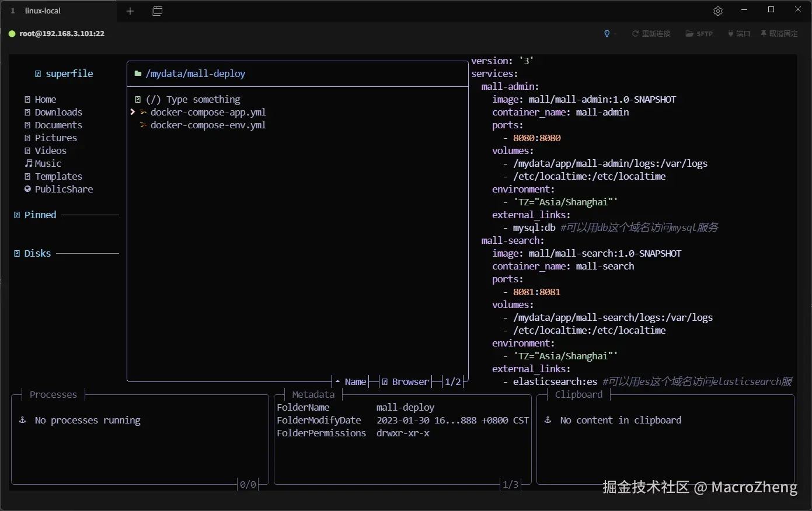Open the window/profile list icon
Viewport: 812px width, 511px height.
[157, 11]
